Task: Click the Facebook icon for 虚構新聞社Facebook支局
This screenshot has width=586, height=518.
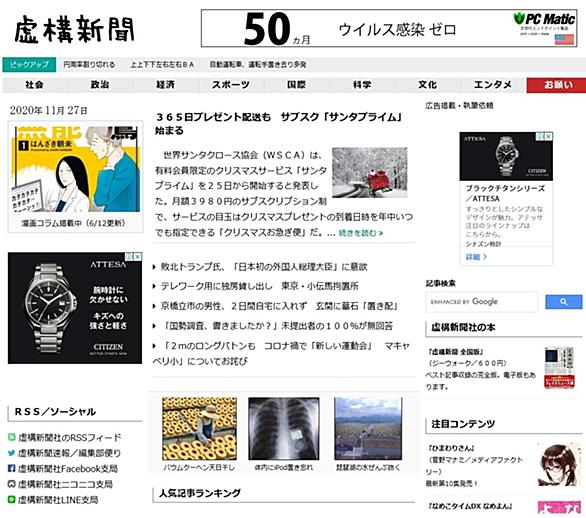Action: click(x=12, y=468)
